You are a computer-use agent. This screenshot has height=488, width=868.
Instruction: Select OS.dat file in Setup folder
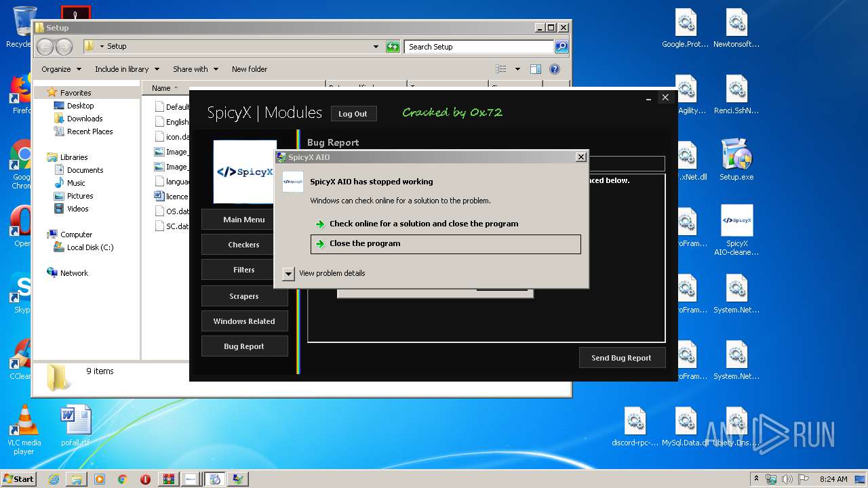(x=172, y=211)
